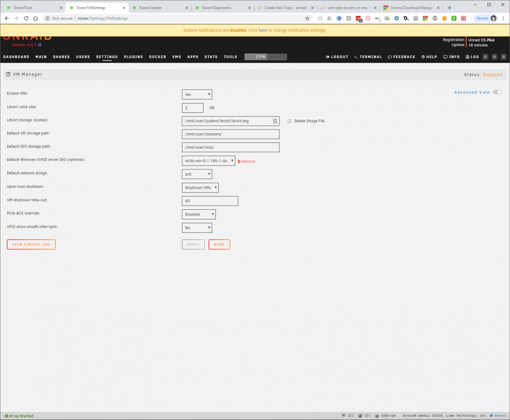
Task: Bookmark this page with the star icon
Action: point(307,18)
